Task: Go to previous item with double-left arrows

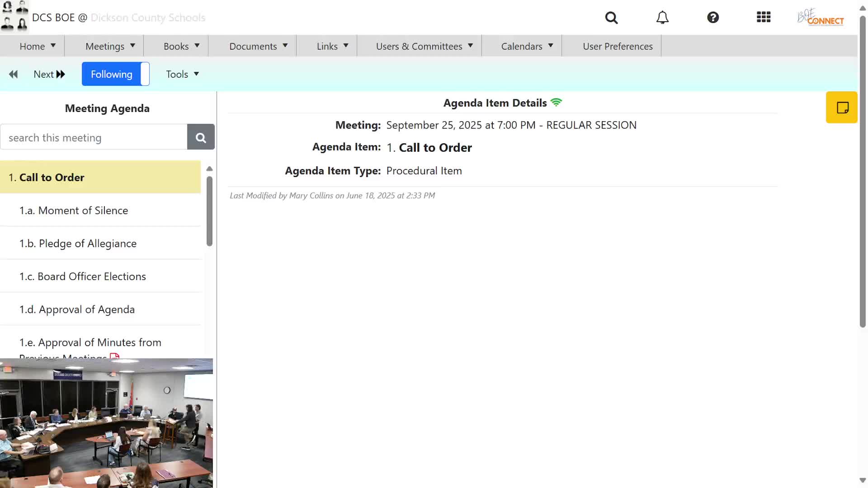Action: [x=14, y=74]
